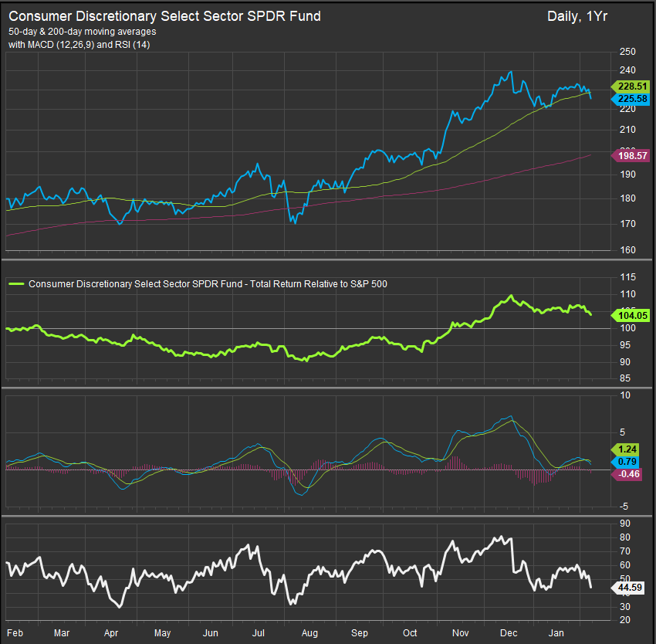This screenshot has height=644, width=656.
Task: Click the 225.58 last price tag
Action: pos(631,99)
